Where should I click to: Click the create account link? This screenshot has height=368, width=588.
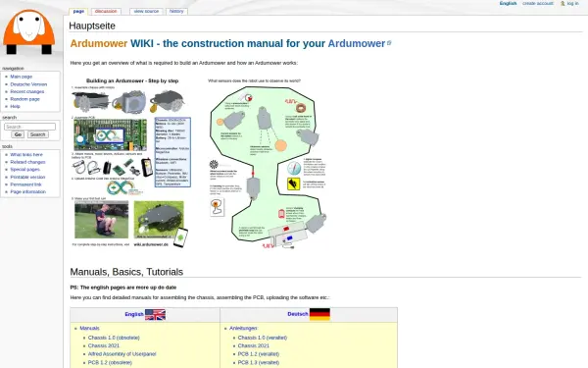(538, 3)
